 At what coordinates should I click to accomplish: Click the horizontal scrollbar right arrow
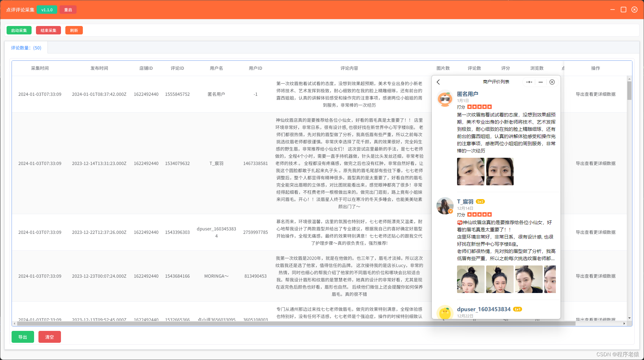tap(624, 323)
